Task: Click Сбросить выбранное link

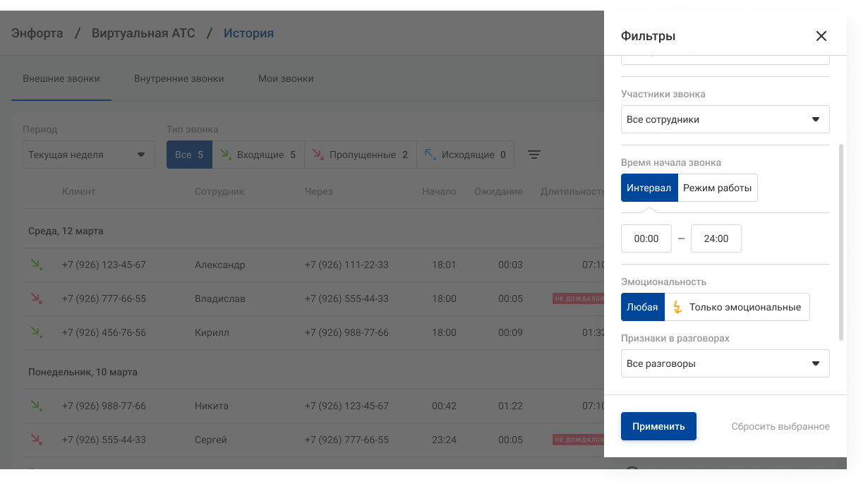Action: (780, 426)
